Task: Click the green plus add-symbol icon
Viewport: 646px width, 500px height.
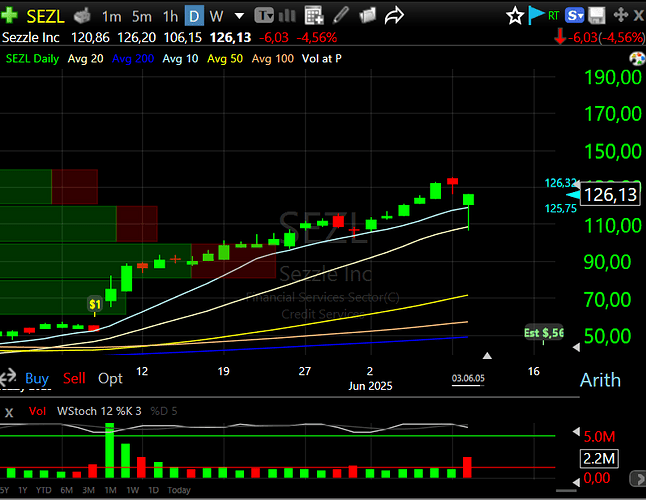Action: (x=9, y=16)
